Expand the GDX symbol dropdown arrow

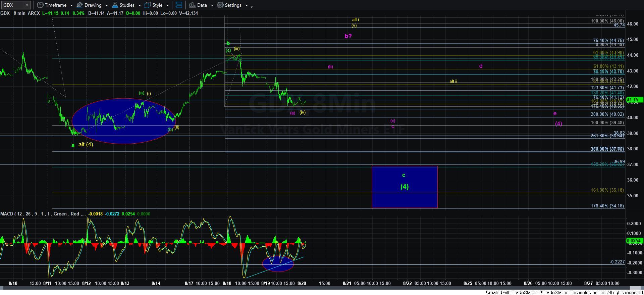27,5
